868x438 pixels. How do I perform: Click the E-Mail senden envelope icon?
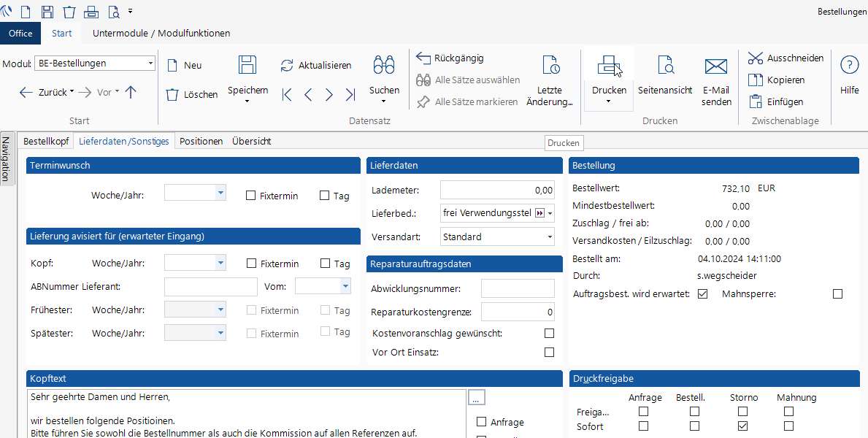[716, 66]
